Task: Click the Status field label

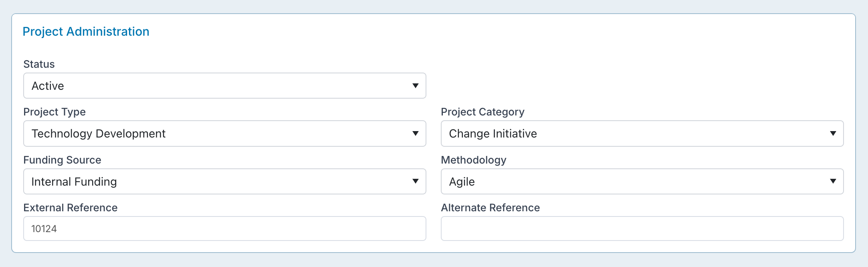Action: click(39, 64)
